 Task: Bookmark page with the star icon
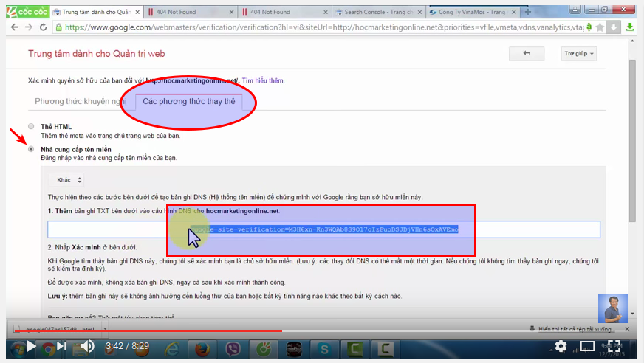(600, 27)
